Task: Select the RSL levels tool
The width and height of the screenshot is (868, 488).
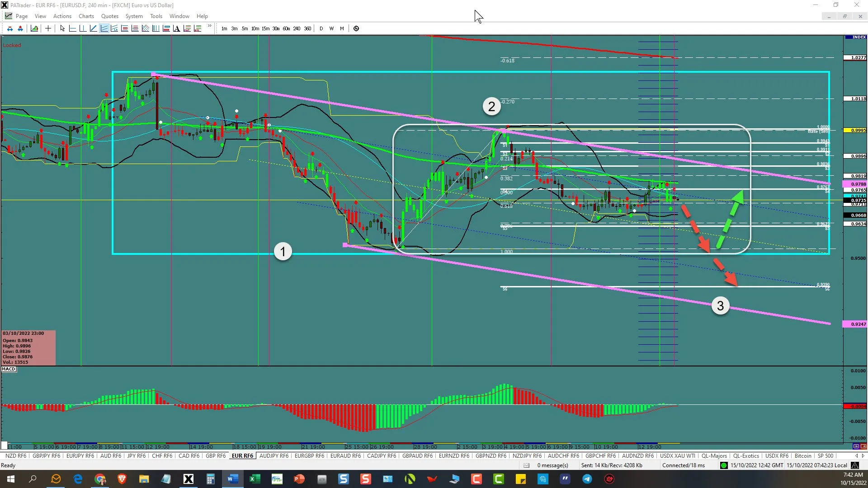Action: point(198,28)
